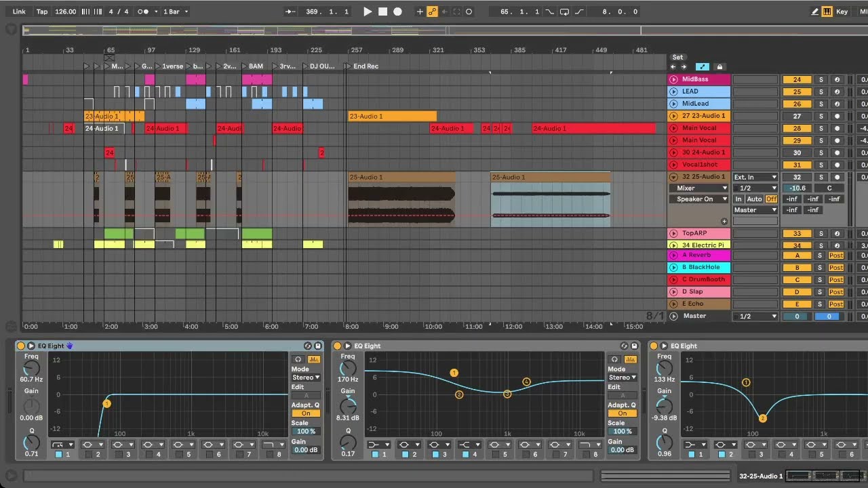Unfold the LEAD track
The image size is (868, 488).
[x=673, y=91]
